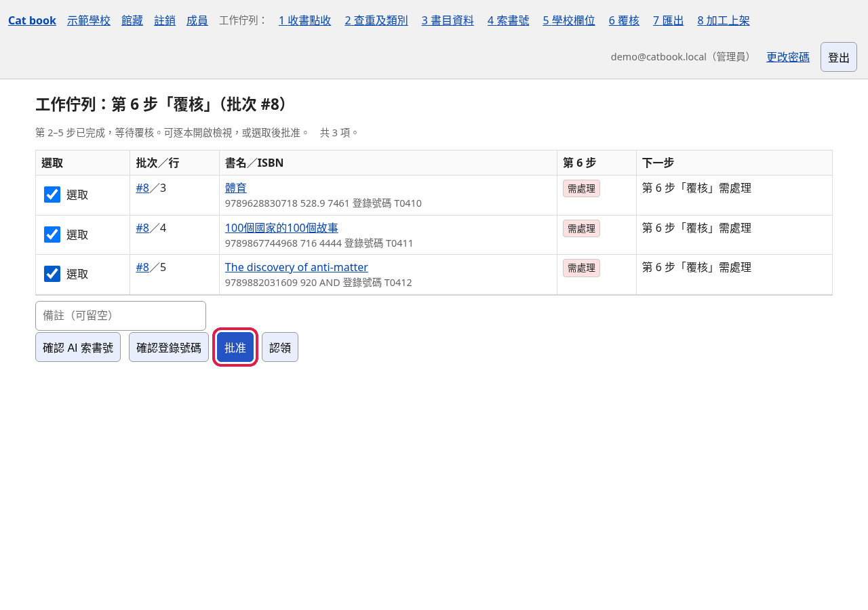Go to step 7 匯出
The height and width of the screenshot is (610, 868).
tap(669, 20)
